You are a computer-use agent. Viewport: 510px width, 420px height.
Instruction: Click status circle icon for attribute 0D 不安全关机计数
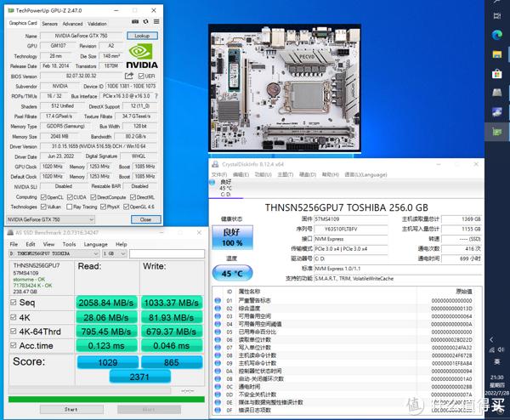(x=218, y=394)
